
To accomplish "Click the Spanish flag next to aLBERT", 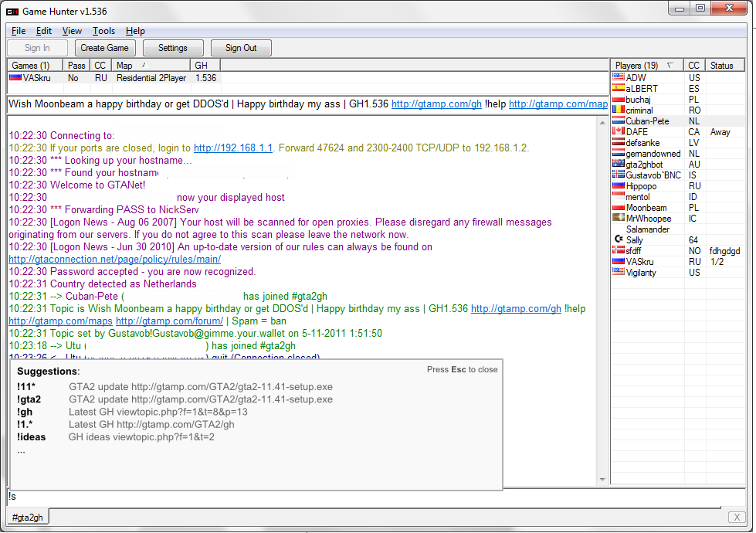I will pos(618,89).
